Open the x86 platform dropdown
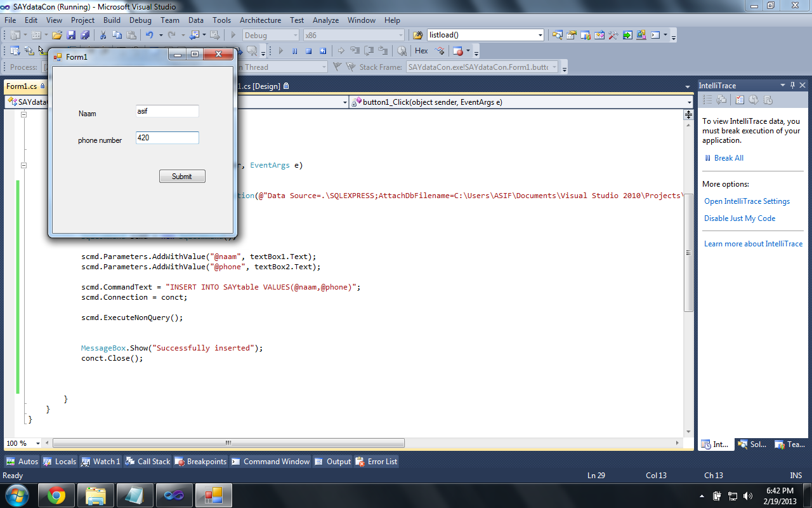Screen dimensions: 812x508 (353, 36)
